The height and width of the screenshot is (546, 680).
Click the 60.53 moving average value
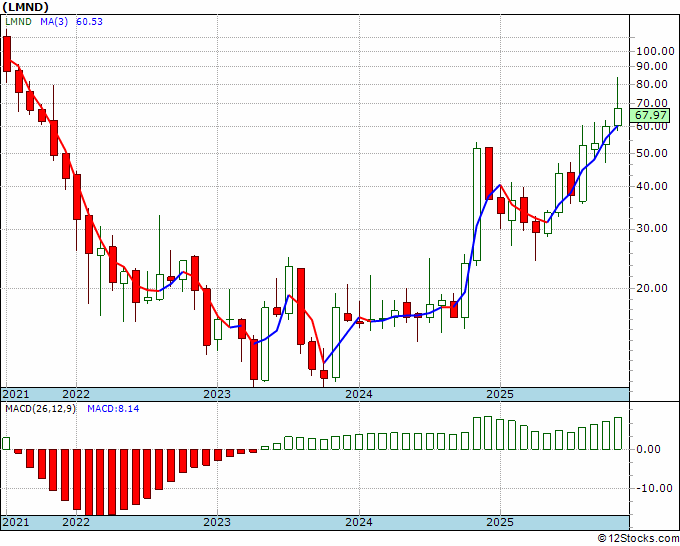click(89, 21)
